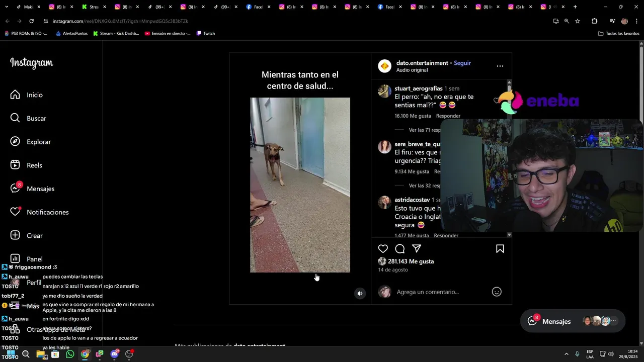The image size is (644, 362).
Task: Open Buscar in the Instagram sidebar
Action: tap(29, 118)
